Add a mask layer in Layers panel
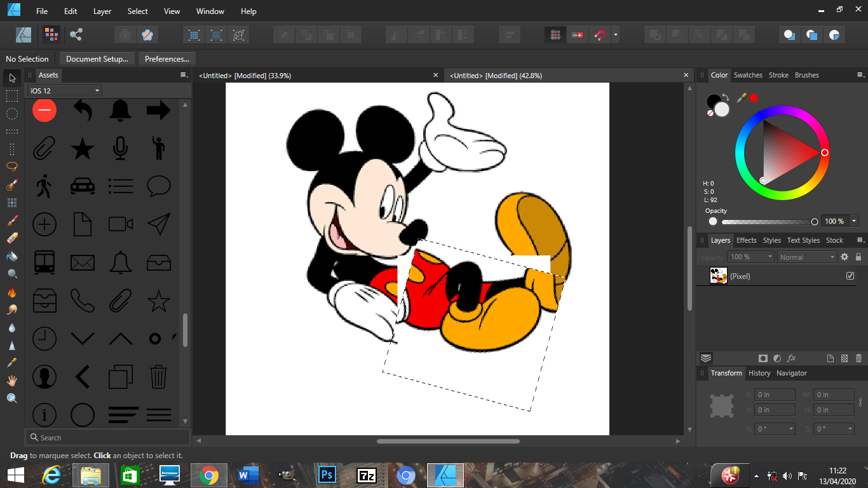Viewport: 868px width, 488px height. click(763, 358)
